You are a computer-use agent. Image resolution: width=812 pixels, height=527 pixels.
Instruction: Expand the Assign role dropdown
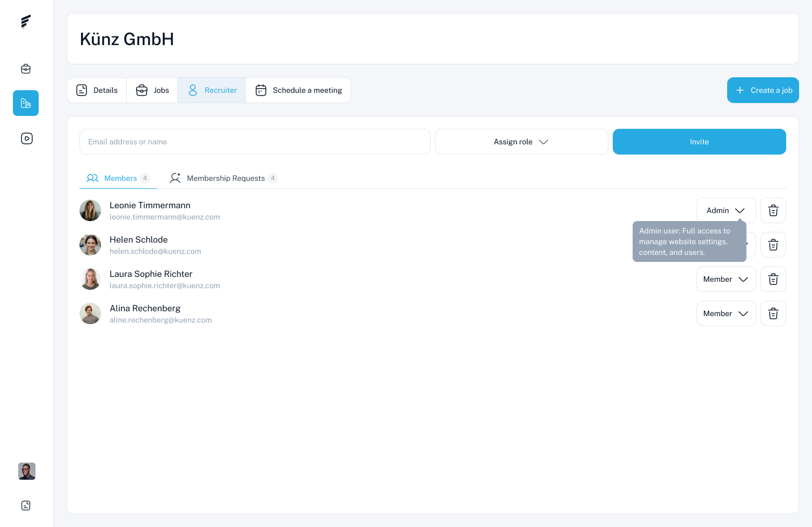coord(521,142)
